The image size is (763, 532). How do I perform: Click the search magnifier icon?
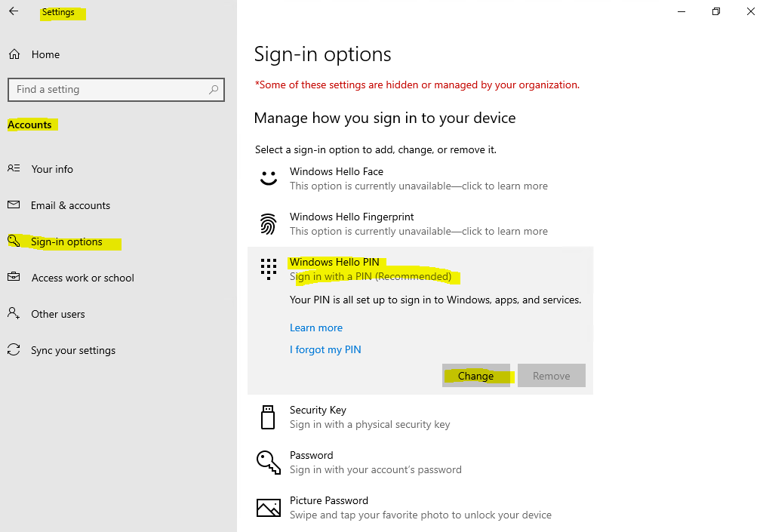pyautogui.click(x=214, y=90)
